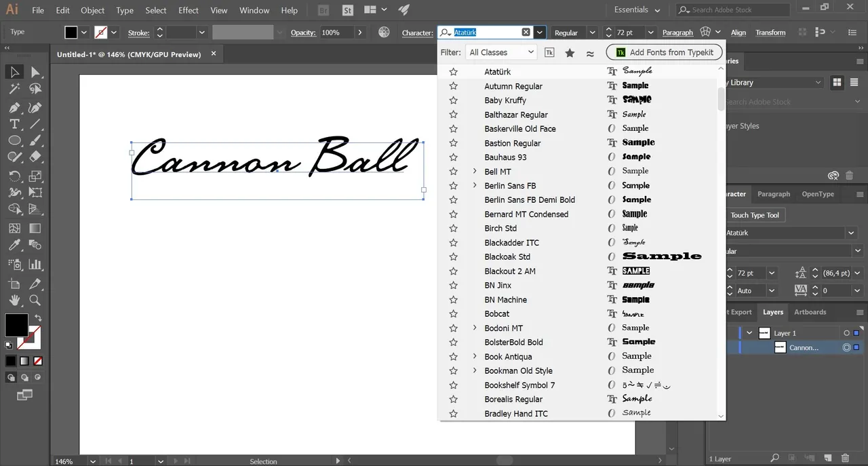Delete selection with Layers trash icon
The image size is (868, 466).
tap(845, 459)
